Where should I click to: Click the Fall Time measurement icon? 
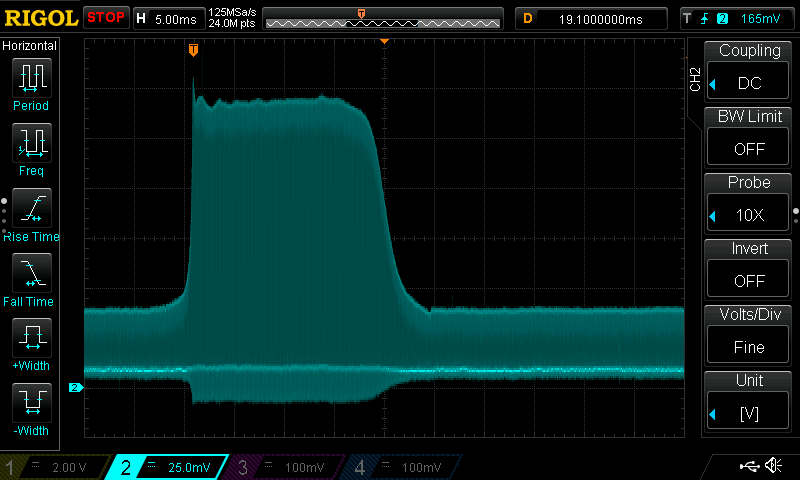[x=30, y=273]
